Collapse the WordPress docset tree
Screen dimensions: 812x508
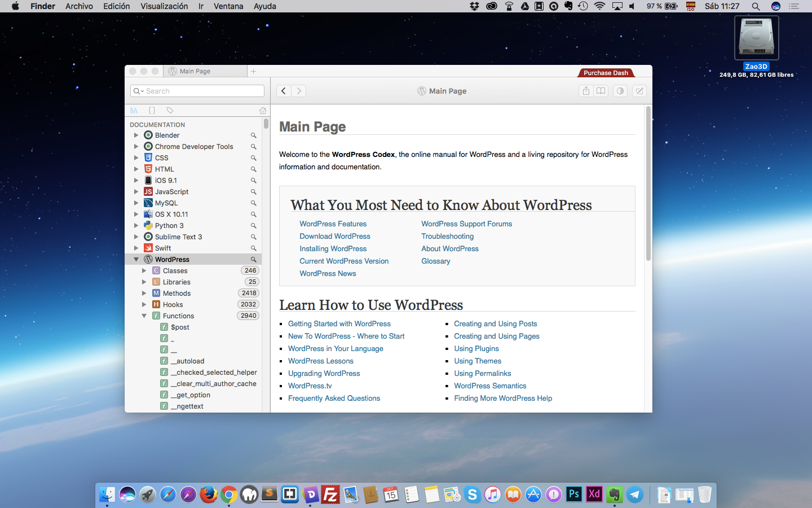[136, 260]
